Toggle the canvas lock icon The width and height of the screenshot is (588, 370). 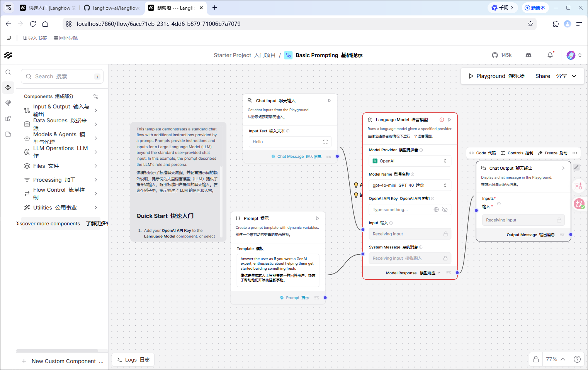pos(536,359)
